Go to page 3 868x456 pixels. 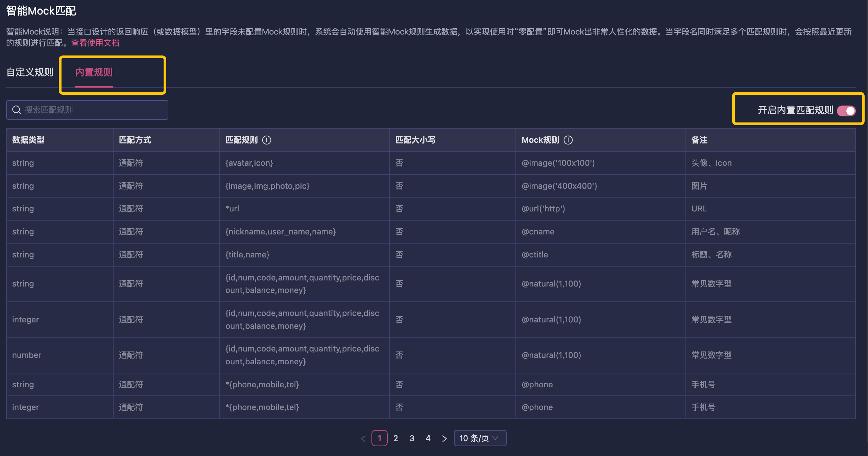[412, 438]
